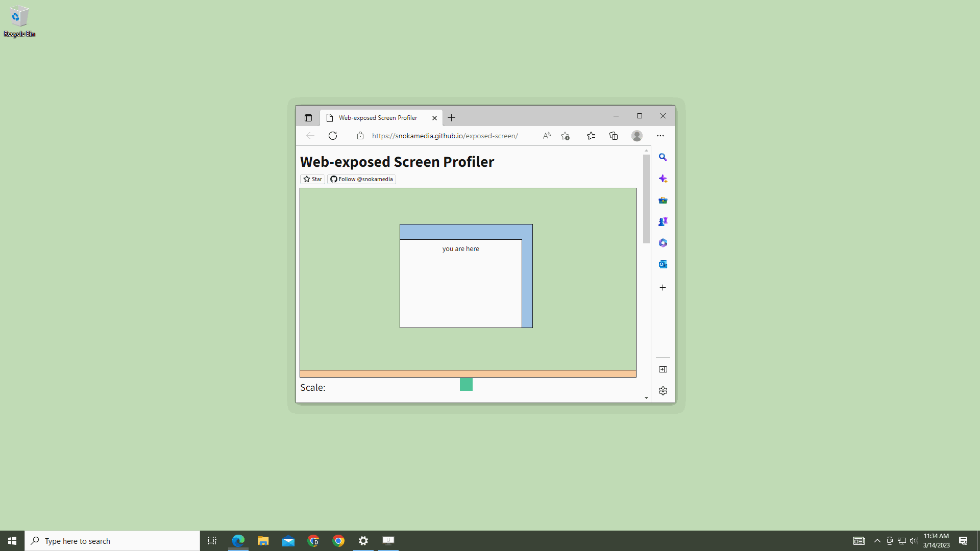Open the Collections icon
Image resolution: width=980 pixels, height=551 pixels.
pyautogui.click(x=614, y=136)
